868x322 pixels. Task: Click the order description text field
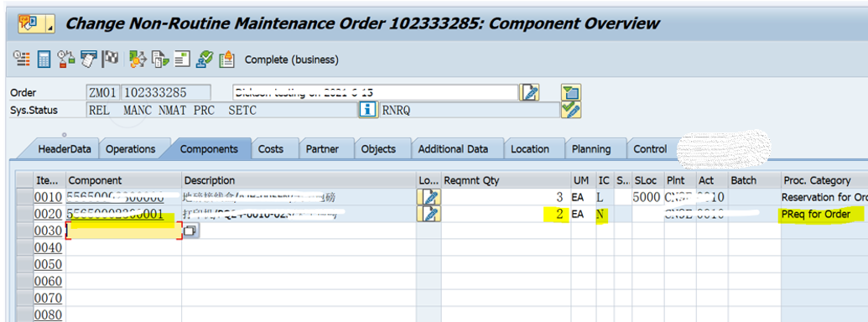(375, 92)
